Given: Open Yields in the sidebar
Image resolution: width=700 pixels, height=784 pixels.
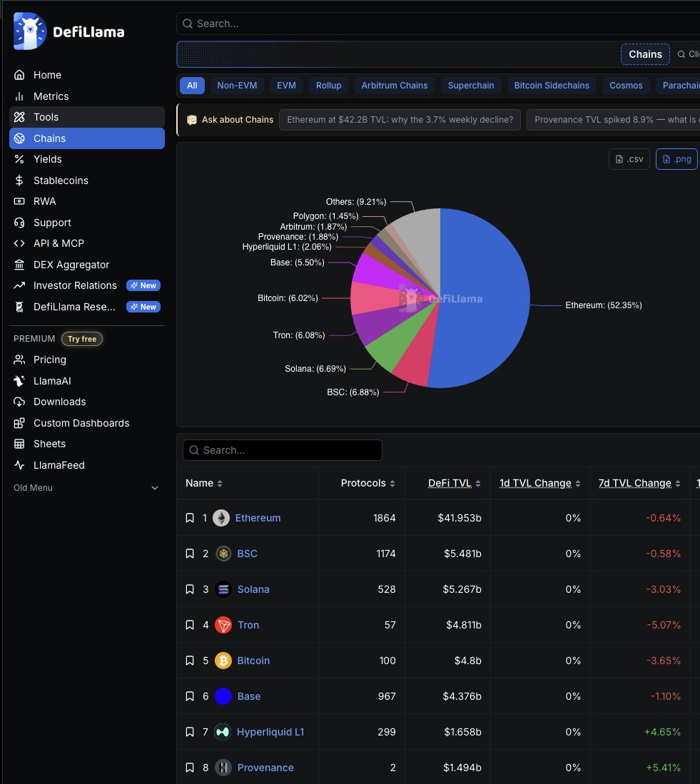Looking at the screenshot, I should coord(86,159).
